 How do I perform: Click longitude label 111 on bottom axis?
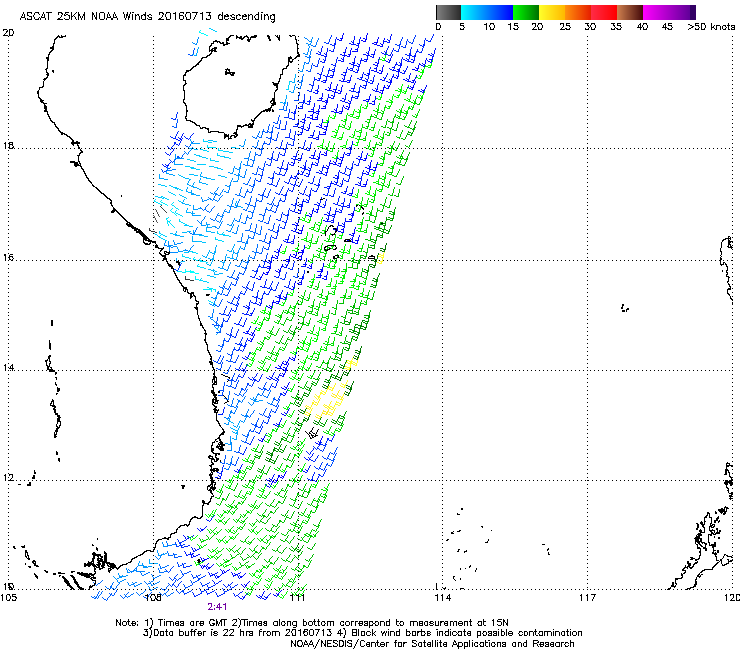298,598
